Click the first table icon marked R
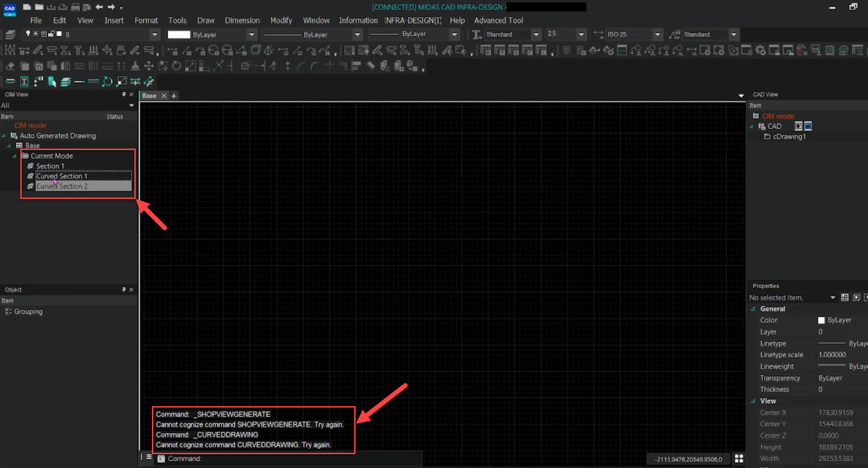This screenshot has height=468, width=868. pyautogui.click(x=485, y=50)
